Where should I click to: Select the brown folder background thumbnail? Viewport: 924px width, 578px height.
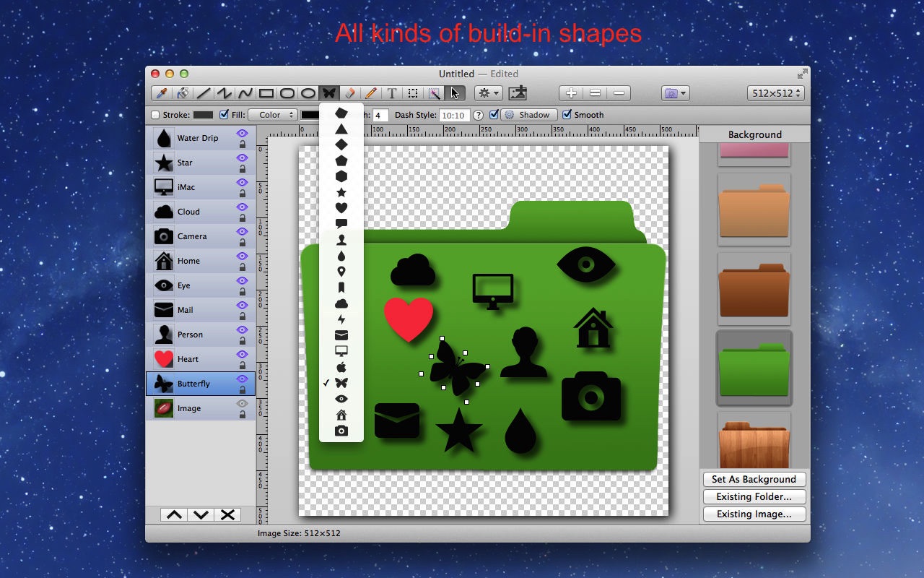[754, 290]
